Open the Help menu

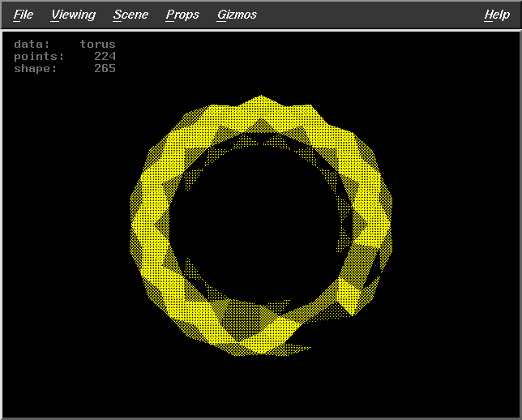coord(497,15)
